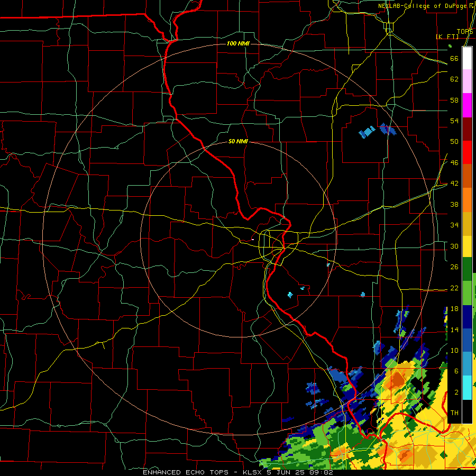
Task: Pick the medium blue legend swatch
Action: coord(467,340)
